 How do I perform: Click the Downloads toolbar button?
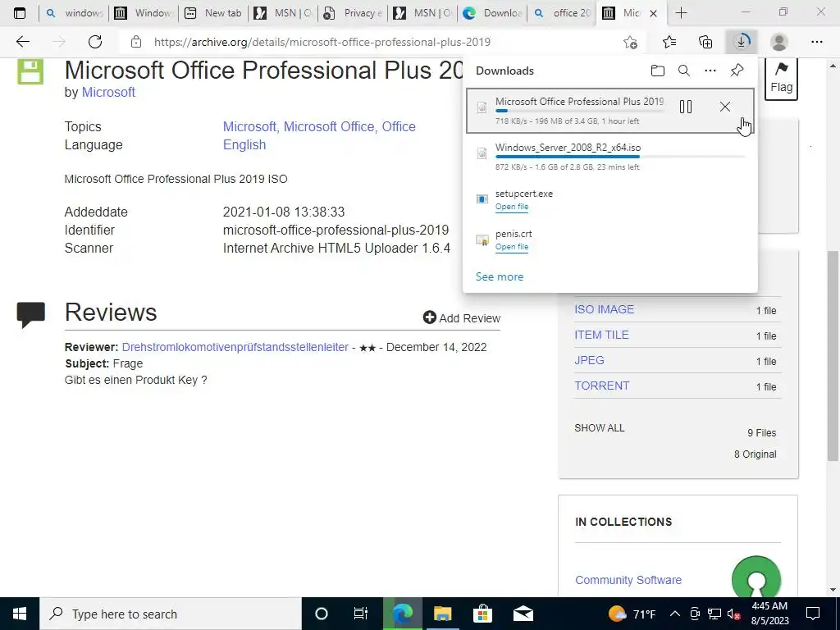(742, 42)
